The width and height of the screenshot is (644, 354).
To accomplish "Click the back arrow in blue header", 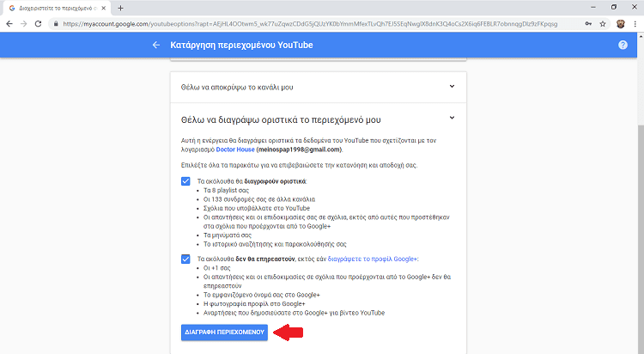I will 155,45.
